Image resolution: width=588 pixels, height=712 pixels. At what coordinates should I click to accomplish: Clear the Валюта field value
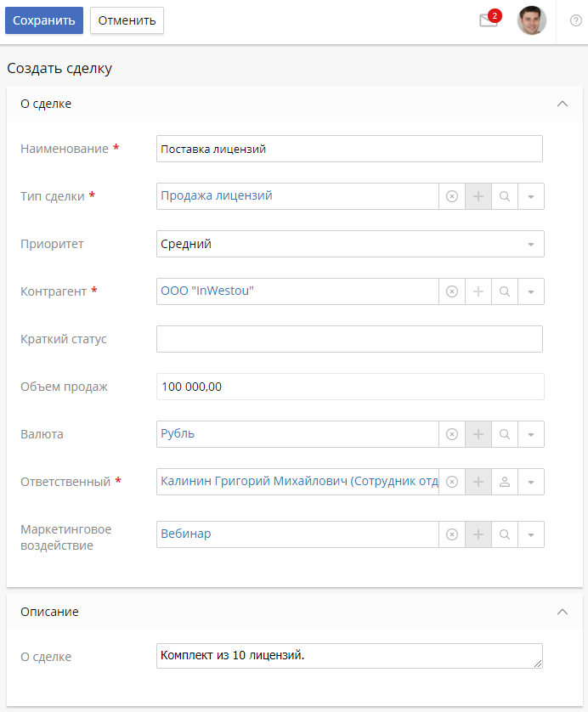[452, 434]
